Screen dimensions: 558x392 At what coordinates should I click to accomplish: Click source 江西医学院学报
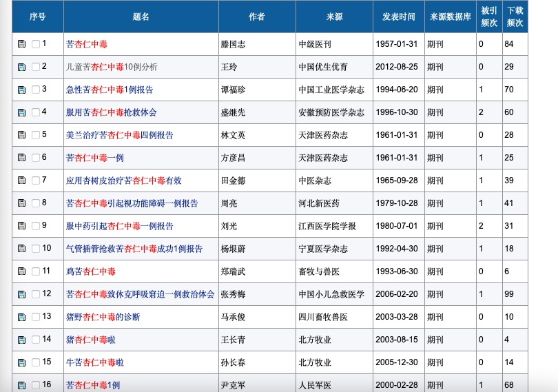[327, 226]
